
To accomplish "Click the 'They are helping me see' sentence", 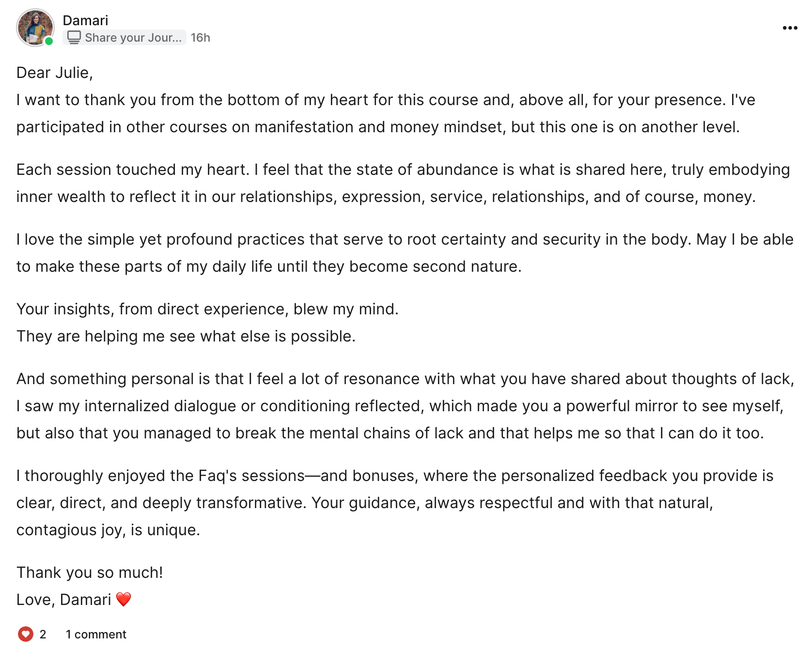I will 186,336.
